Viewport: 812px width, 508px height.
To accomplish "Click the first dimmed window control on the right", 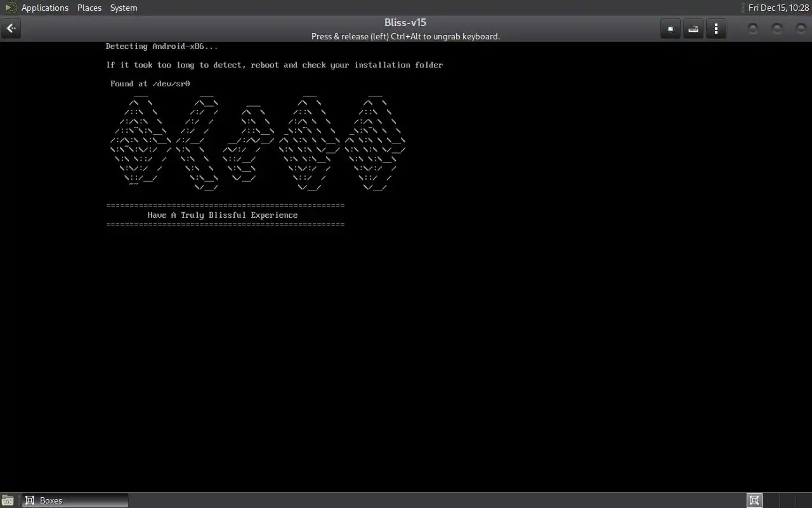I will pyautogui.click(x=753, y=29).
